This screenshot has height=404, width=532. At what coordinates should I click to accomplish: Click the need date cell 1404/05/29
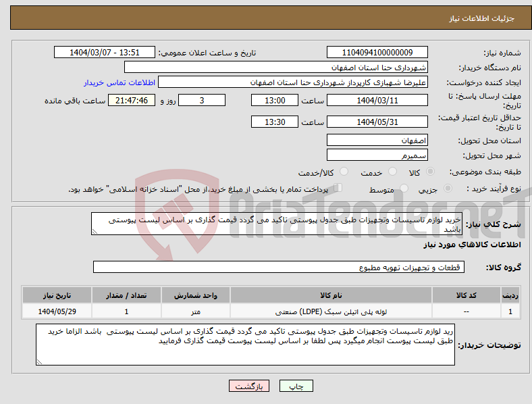[x=57, y=311]
